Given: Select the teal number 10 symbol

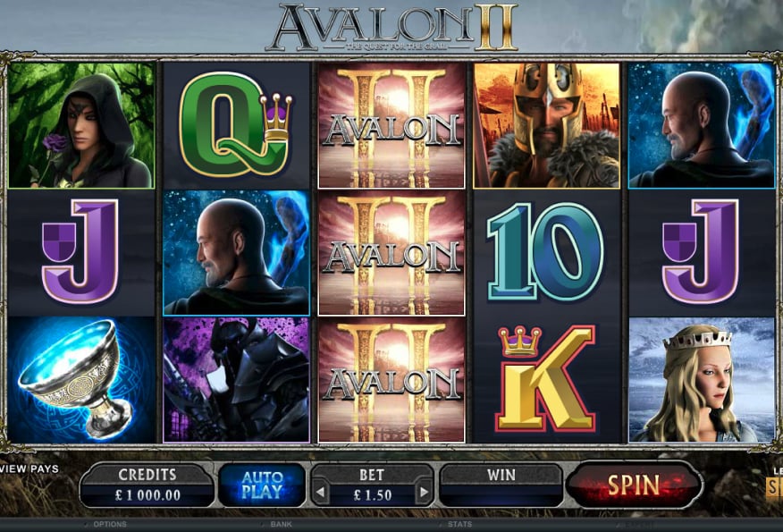Looking at the screenshot, I should [x=545, y=252].
